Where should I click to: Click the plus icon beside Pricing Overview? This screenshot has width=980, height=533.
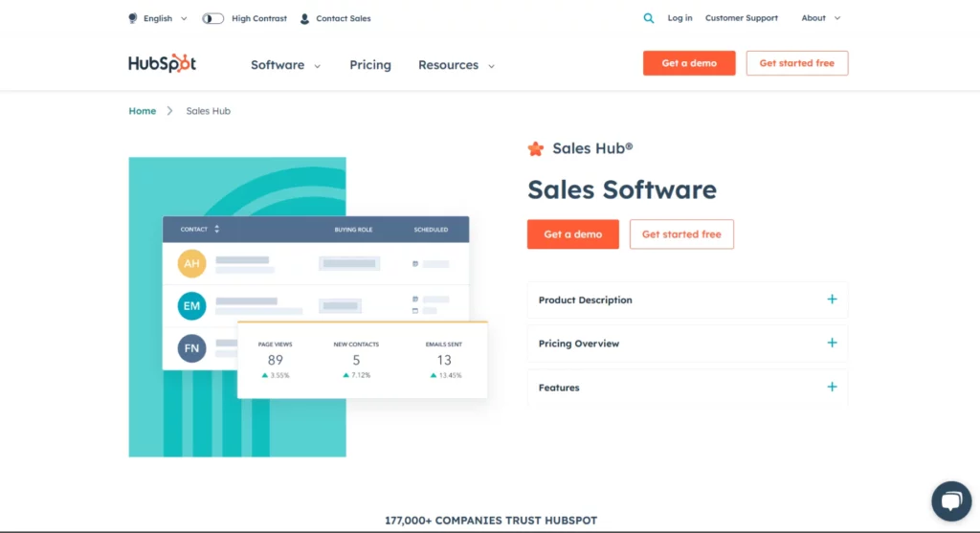coord(832,343)
